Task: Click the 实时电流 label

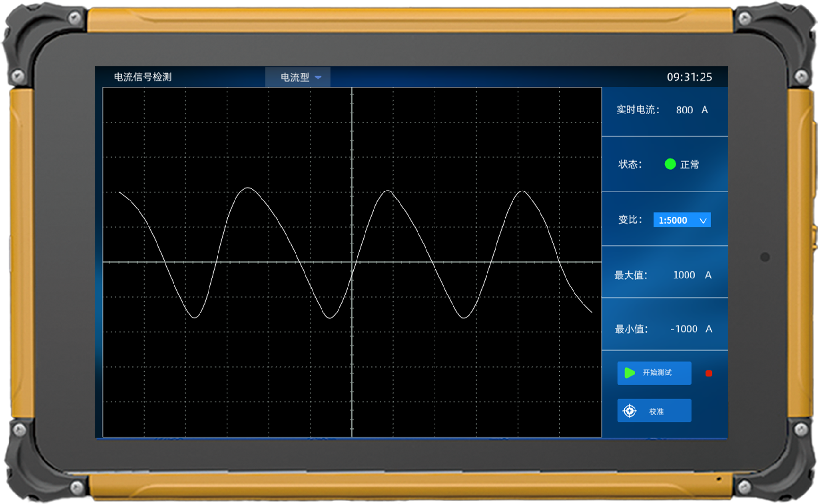Action: click(x=637, y=110)
